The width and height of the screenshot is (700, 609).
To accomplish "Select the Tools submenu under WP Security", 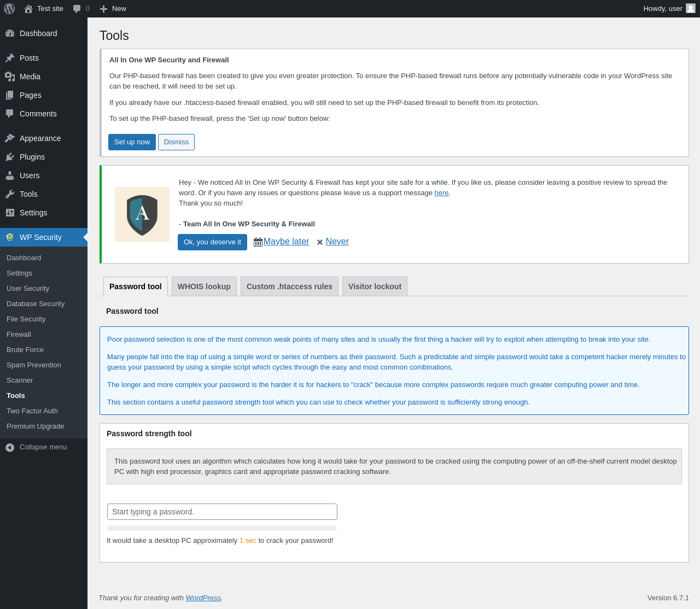I will tap(44, 396).
